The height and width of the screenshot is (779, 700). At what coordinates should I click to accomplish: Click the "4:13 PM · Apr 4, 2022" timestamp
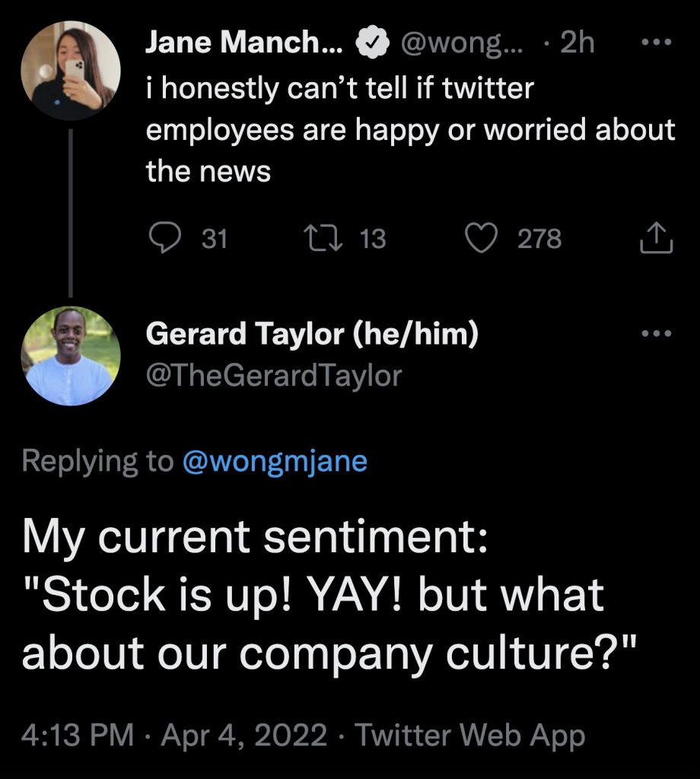(175, 736)
